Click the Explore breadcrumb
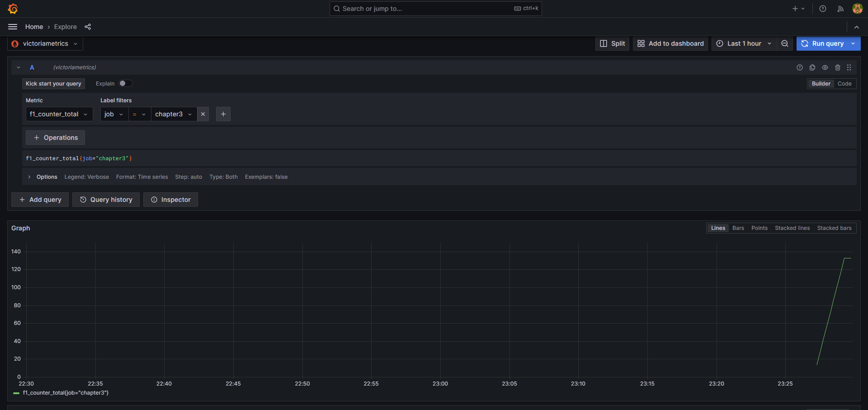868x410 pixels. coord(66,27)
